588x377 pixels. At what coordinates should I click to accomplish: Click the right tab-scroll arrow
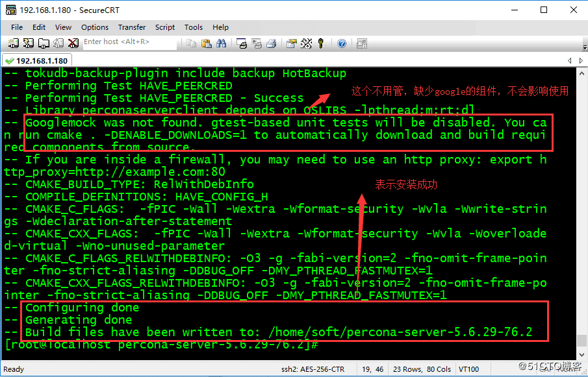coord(580,59)
